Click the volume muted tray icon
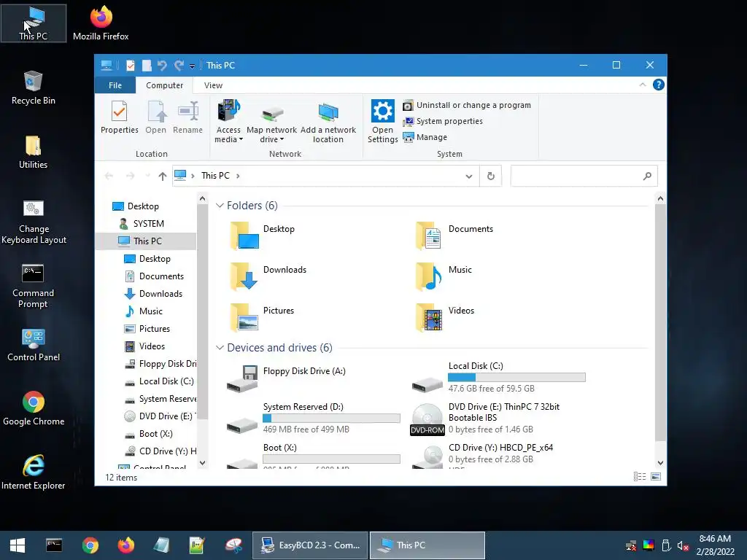747x560 pixels. 683,545
